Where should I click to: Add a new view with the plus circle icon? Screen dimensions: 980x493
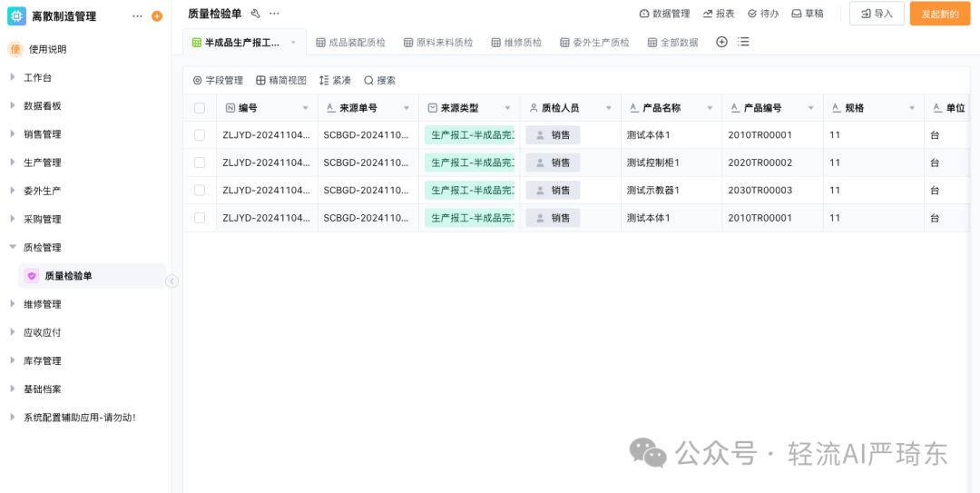pyautogui.click(x=722, y=42)
